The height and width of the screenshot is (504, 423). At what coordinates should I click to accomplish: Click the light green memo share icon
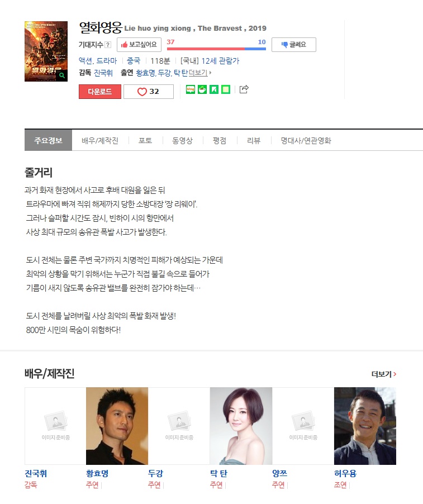tap(226, 89)
